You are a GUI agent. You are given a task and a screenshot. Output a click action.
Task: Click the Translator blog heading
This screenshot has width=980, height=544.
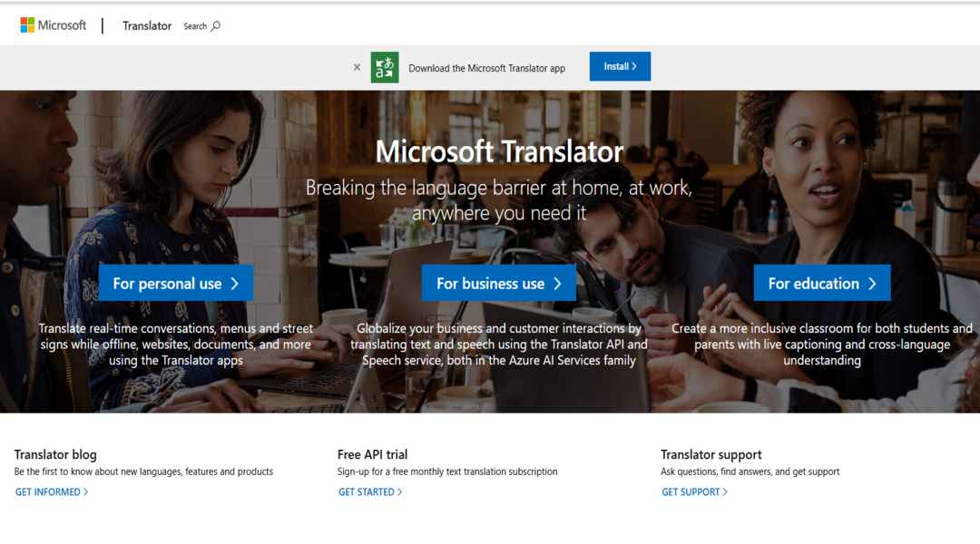[x=55, y=454]
